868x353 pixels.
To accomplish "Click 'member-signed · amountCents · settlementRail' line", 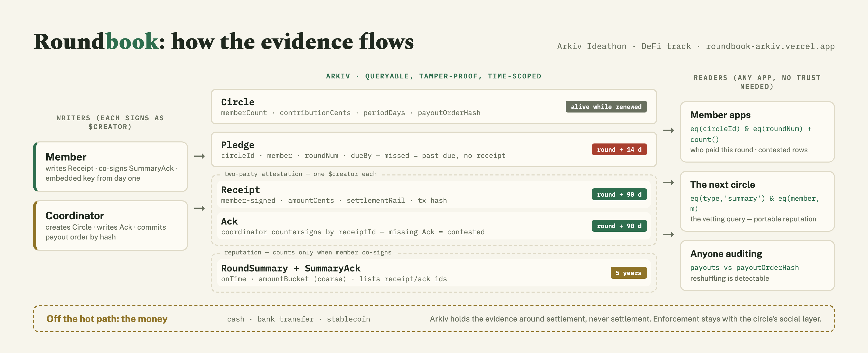I will 334,200.
